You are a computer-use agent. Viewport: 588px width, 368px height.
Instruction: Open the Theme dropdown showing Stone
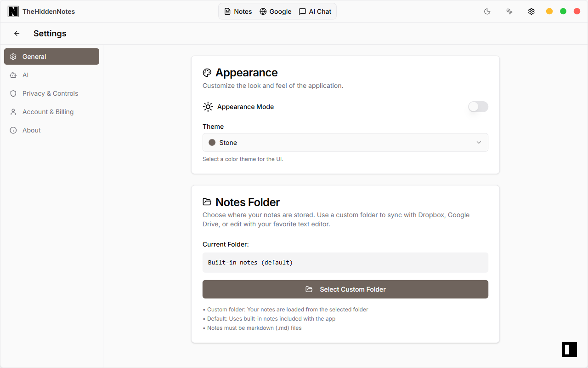pos(345,142)
